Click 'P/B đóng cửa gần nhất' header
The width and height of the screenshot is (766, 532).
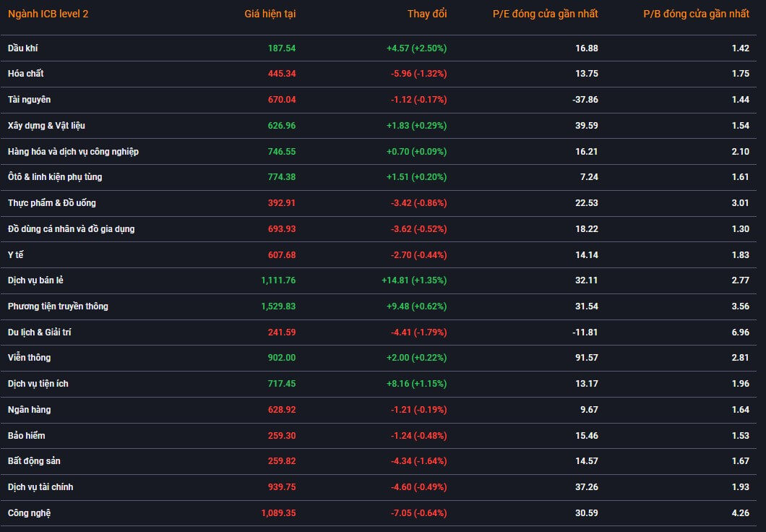point(696,14)
